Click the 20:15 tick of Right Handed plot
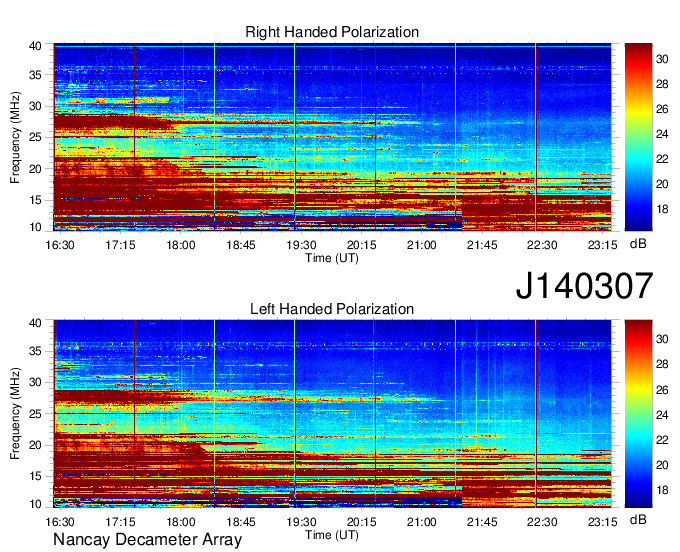The image size is (680, 552). click(x=362, y=245)
